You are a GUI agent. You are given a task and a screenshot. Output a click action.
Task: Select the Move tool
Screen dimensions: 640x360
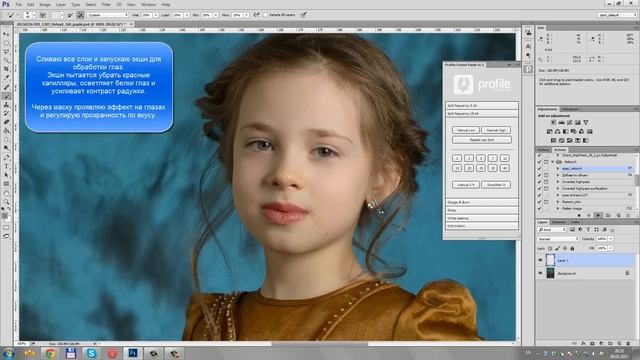[6, 34]
